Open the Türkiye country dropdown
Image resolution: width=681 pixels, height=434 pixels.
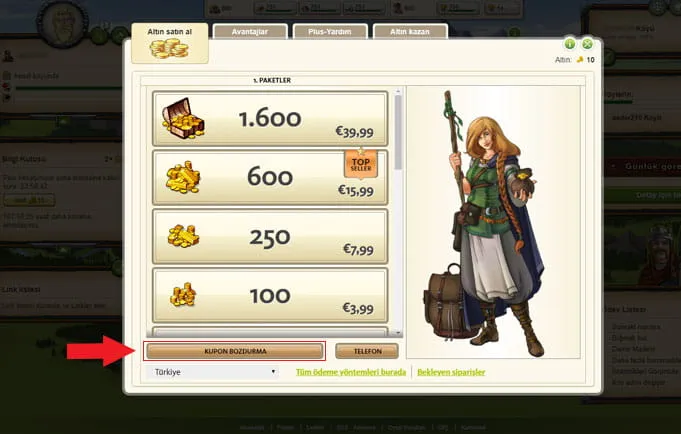click(213, 372)
